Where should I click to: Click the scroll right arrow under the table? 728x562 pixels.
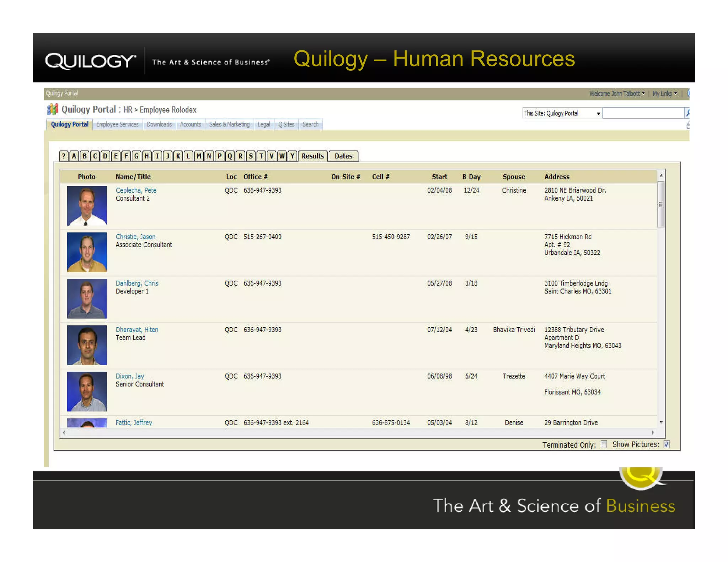(653, 432)
